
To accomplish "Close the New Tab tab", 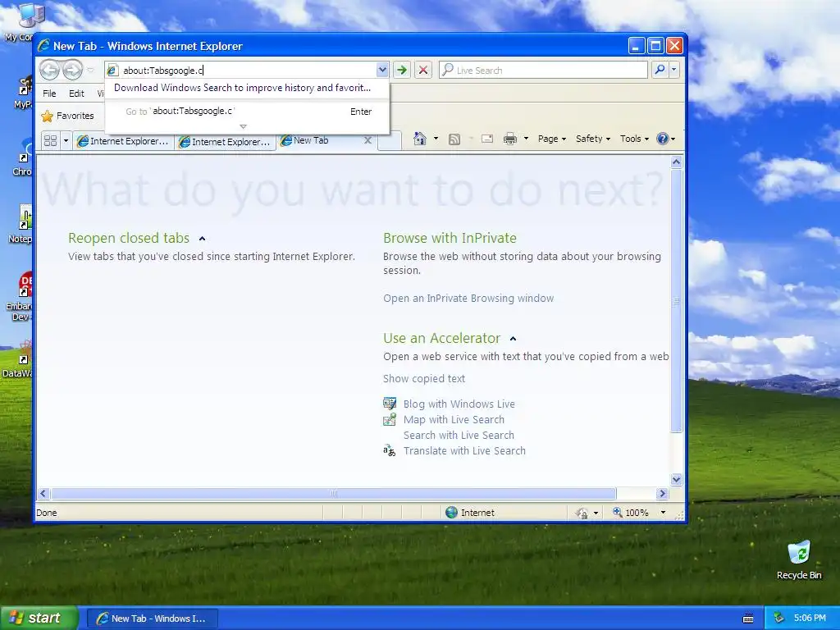I will click(367, 140).
